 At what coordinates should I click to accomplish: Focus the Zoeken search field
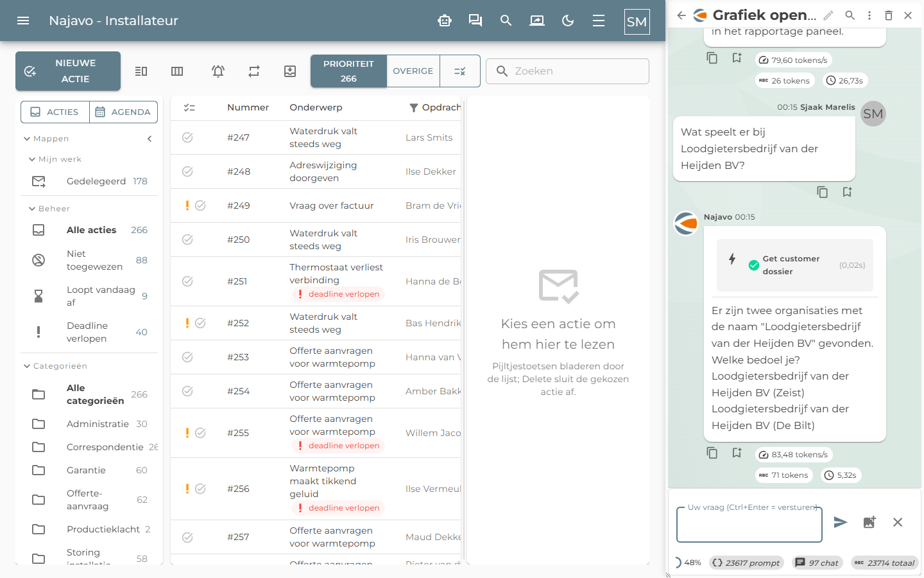(x=567, y=71)
